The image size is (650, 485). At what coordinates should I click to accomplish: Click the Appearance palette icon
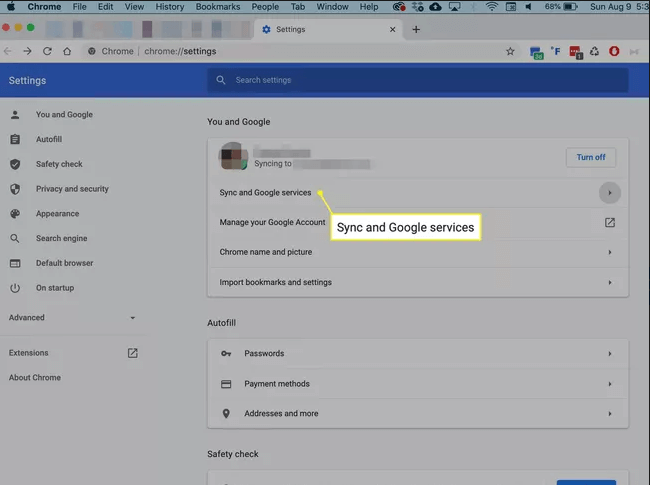coord(15,214)
